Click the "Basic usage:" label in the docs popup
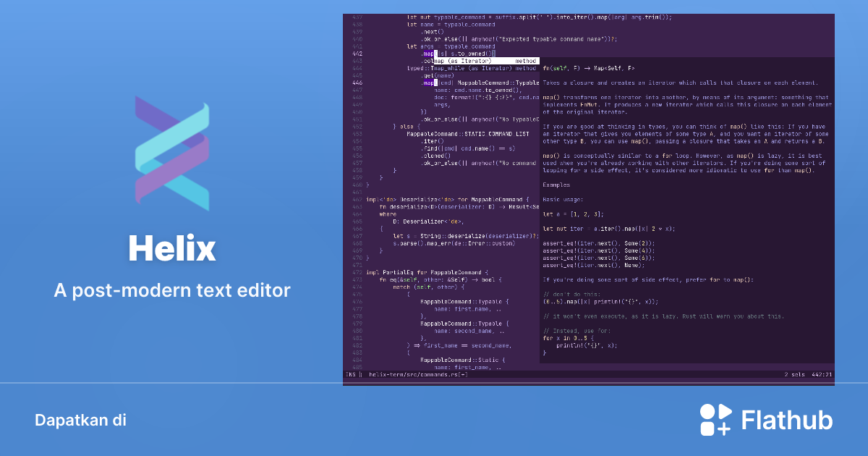868x456 pixels. pyautogui.click(x=561, y=198)
